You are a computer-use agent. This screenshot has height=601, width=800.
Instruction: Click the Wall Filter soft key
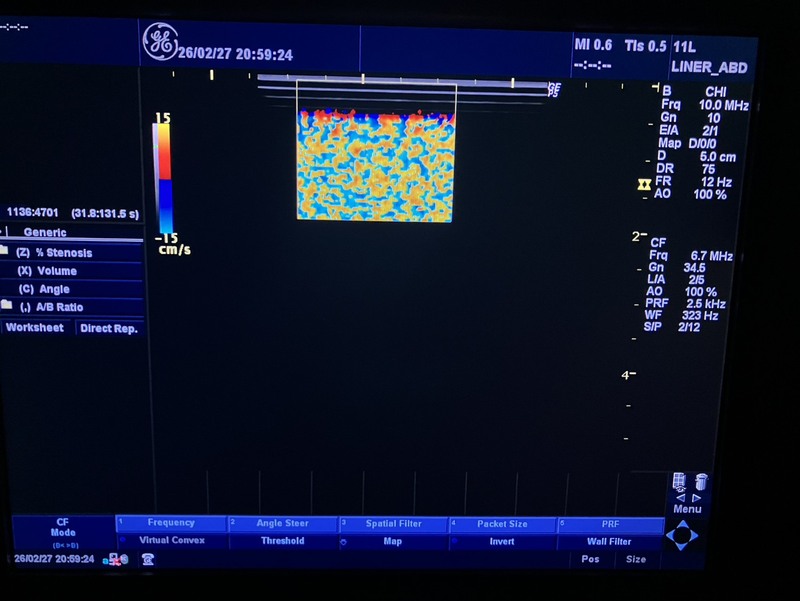tap(610, 541)
